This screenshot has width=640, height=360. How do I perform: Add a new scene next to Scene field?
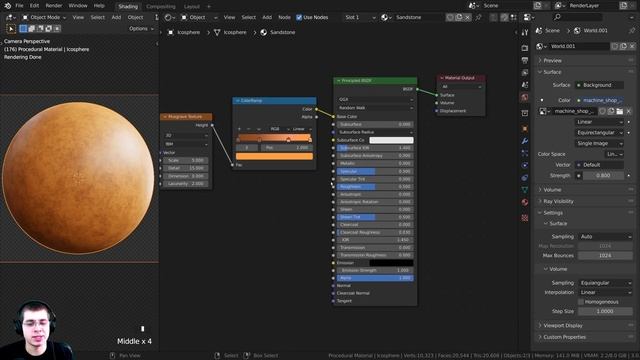538,6
